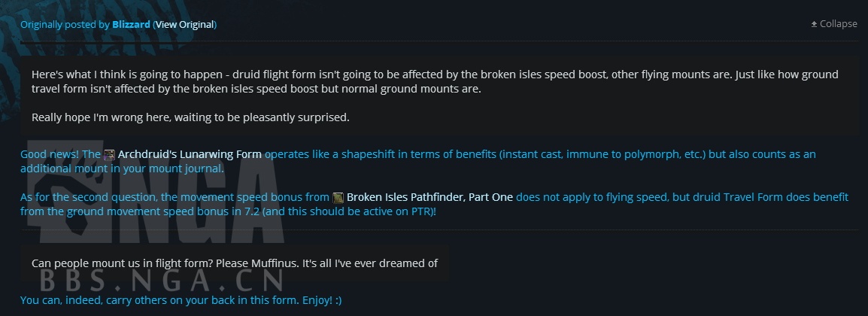
Task: Open the Archdruid's Lunarwing Form text link
Action: pos(190,154)
